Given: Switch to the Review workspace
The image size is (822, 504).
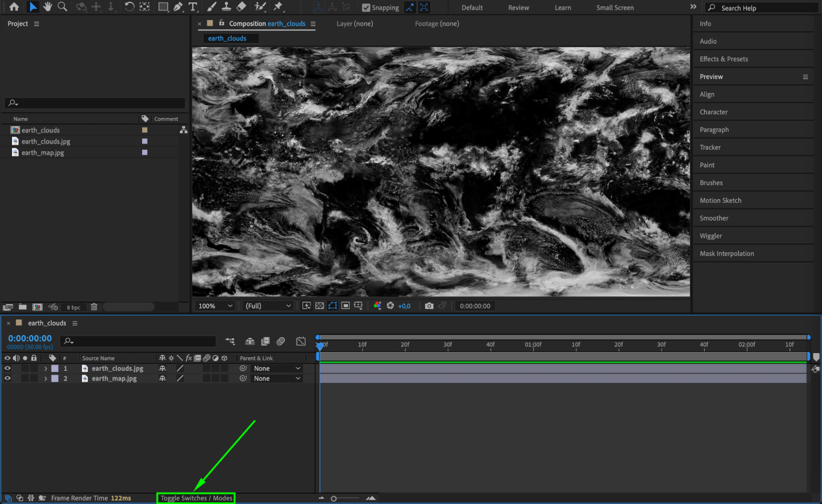Looking at the screenshot, I should point(518,7).
